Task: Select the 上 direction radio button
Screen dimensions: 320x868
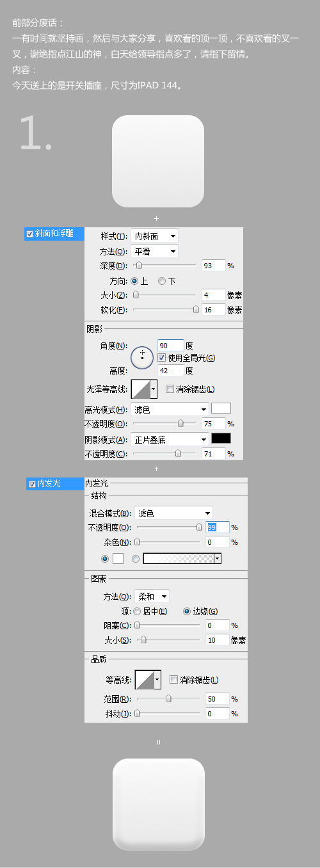Action: [134, 281]
